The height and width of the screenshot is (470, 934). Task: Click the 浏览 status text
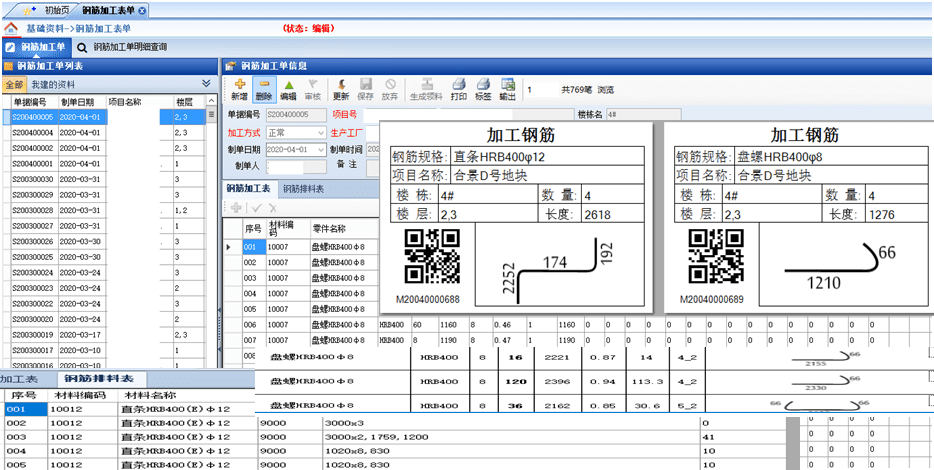click(x=606, y=90)
